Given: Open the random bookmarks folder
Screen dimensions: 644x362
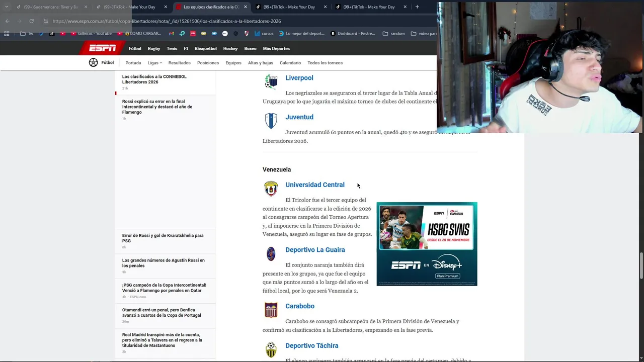Looking at the screenshot, I should (x=393, y=34).
